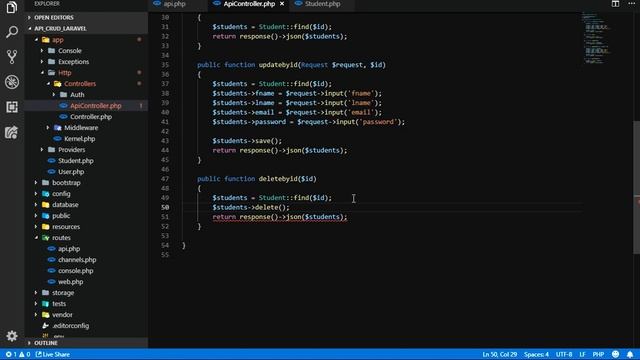Click Live Share in the status bar

pyautogui.click(x=53, y=354)
